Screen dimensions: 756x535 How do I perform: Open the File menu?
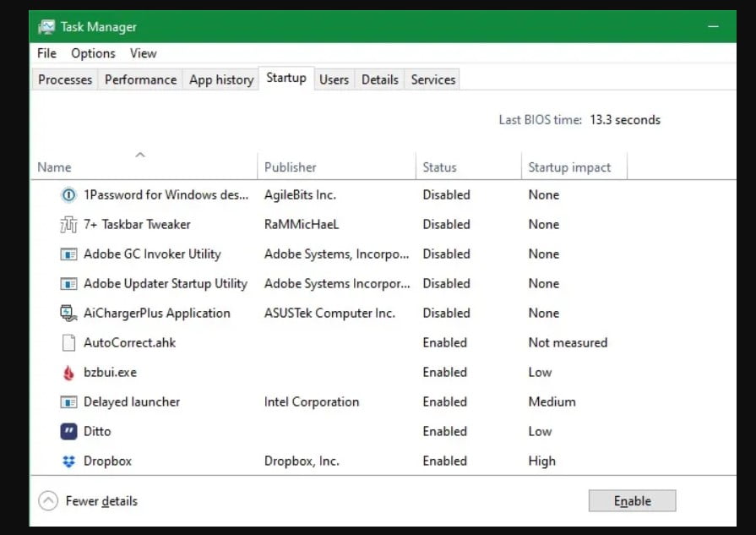[x=46, y=53]
